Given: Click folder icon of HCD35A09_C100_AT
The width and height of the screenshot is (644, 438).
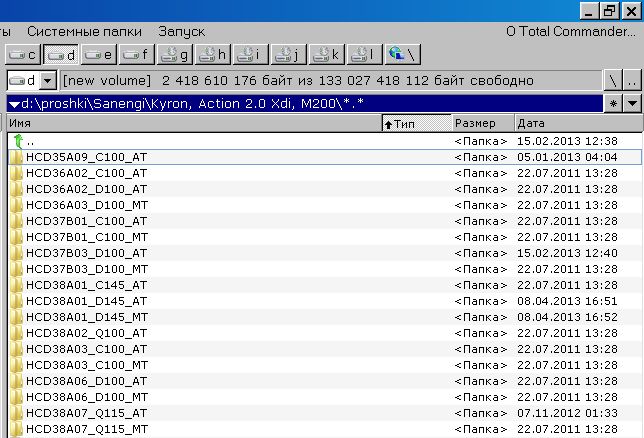Looking at the screenshot, I should point(16,157).
